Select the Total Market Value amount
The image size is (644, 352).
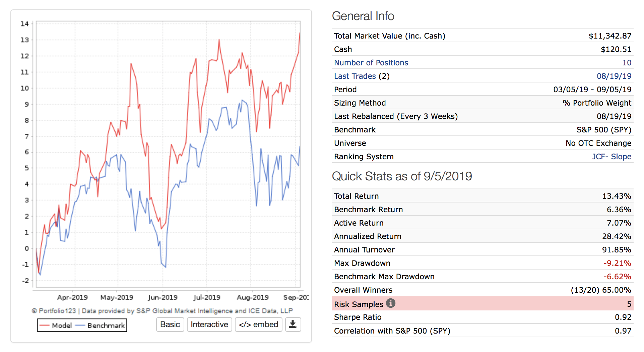point(610,36)
